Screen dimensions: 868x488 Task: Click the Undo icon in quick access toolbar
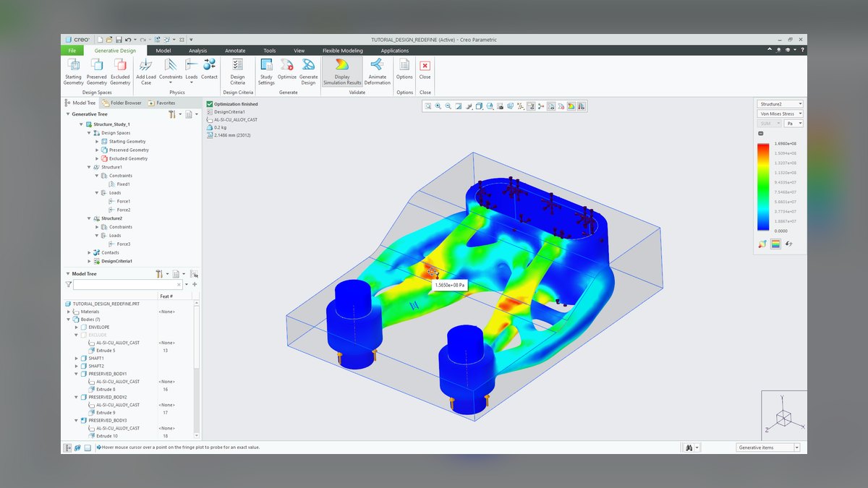[x=127, y=39]
